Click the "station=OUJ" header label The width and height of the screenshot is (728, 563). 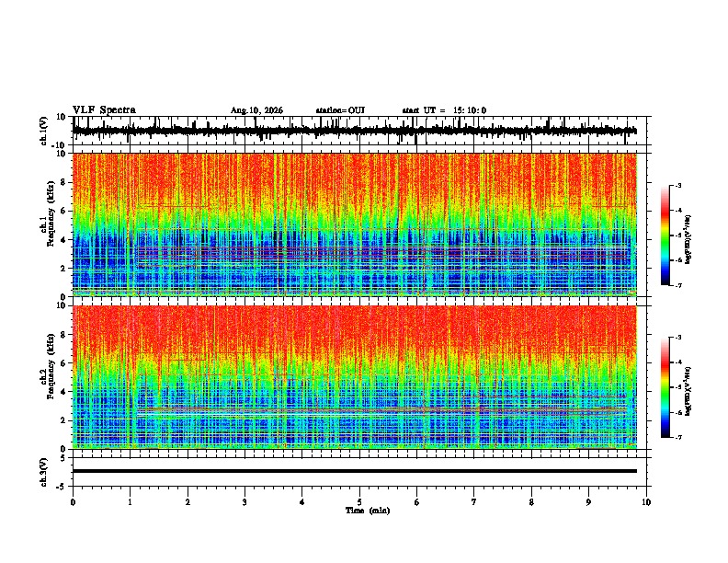click(340, 110)
